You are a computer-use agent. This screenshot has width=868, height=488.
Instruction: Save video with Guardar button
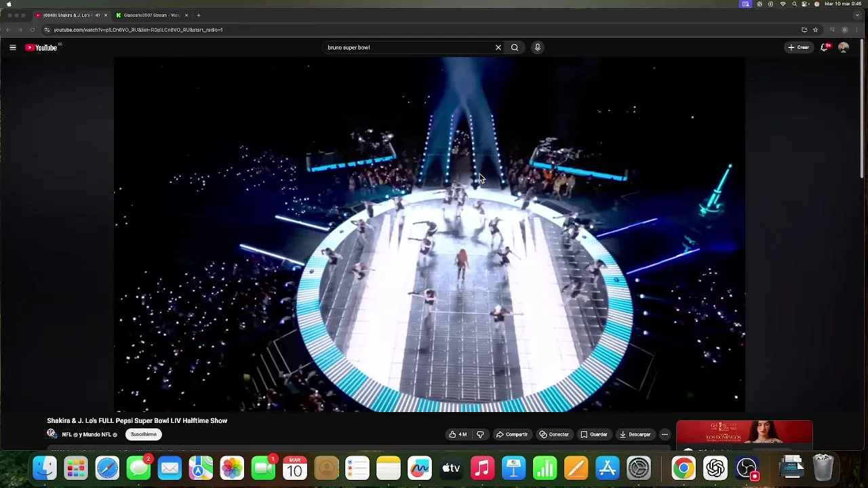(x=594, y=434)
